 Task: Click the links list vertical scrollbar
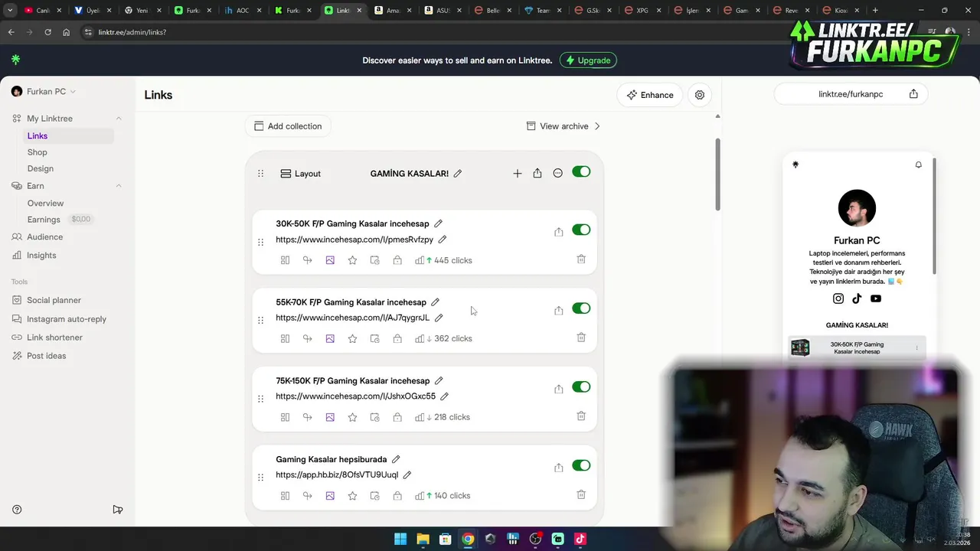(x=717, y=174)
